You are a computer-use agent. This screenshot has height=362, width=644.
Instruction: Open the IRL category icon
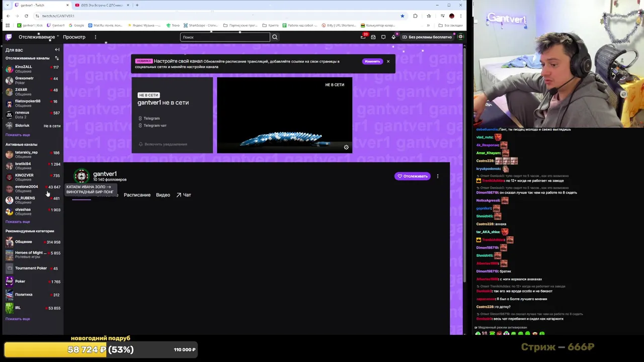9,308
